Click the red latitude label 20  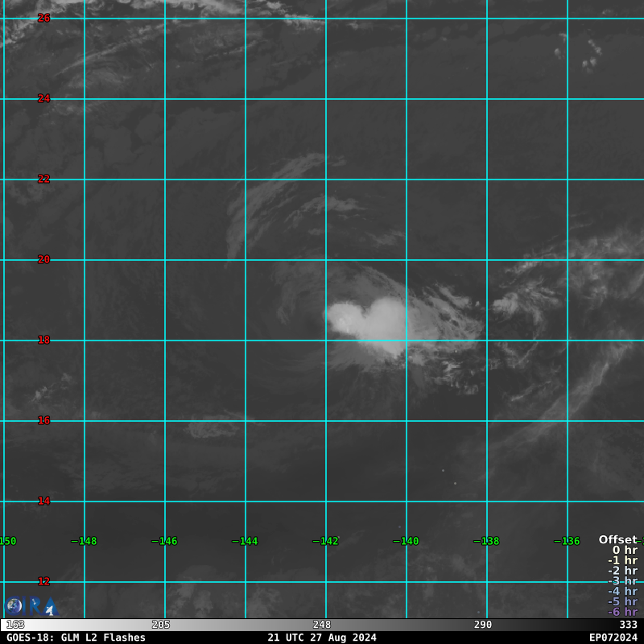point(44,259)
